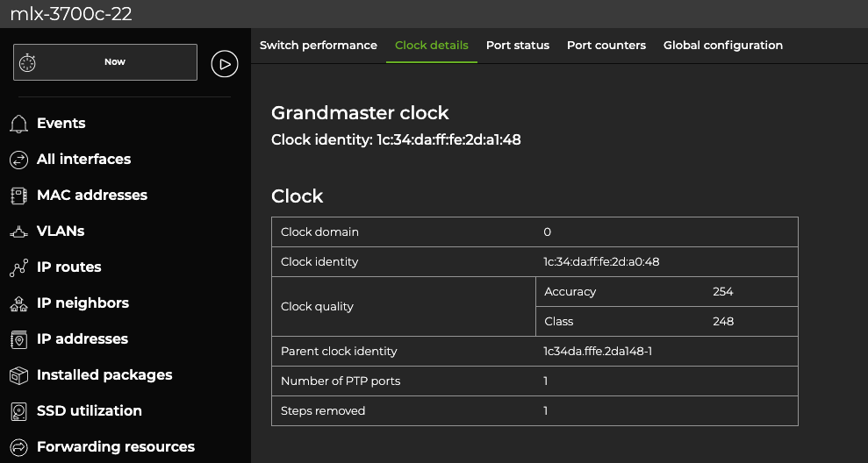Image resolution: width=868 pixels, height=463 pixels.
Task: Click the mlx-3700c-22 device title
Action: pyautogui.click(x=71, y=14)
